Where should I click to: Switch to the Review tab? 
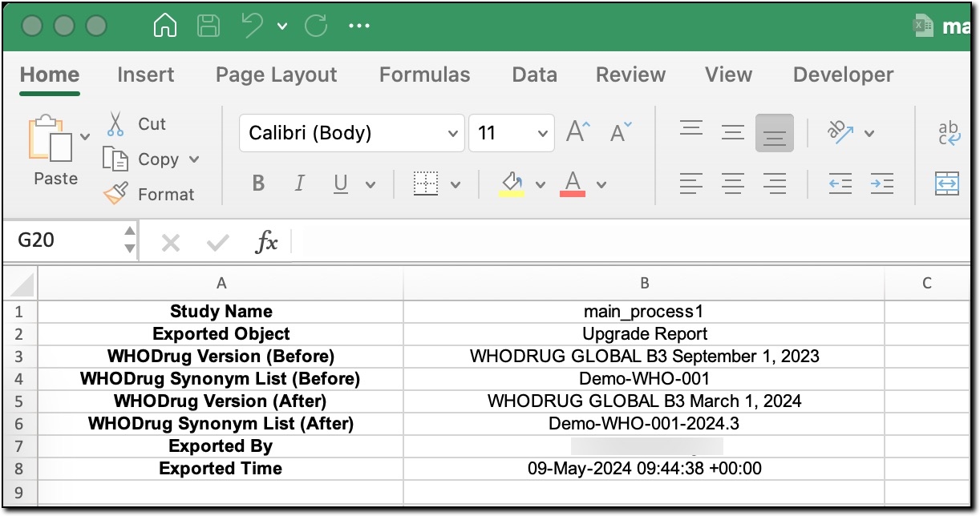630,75
